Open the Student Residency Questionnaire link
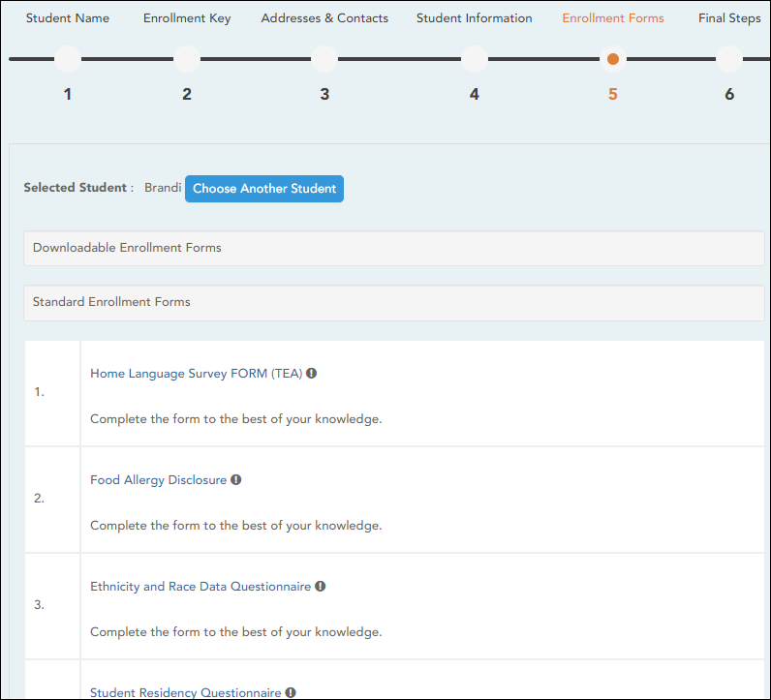Screen dimensions: 771x700 [186, 692]
